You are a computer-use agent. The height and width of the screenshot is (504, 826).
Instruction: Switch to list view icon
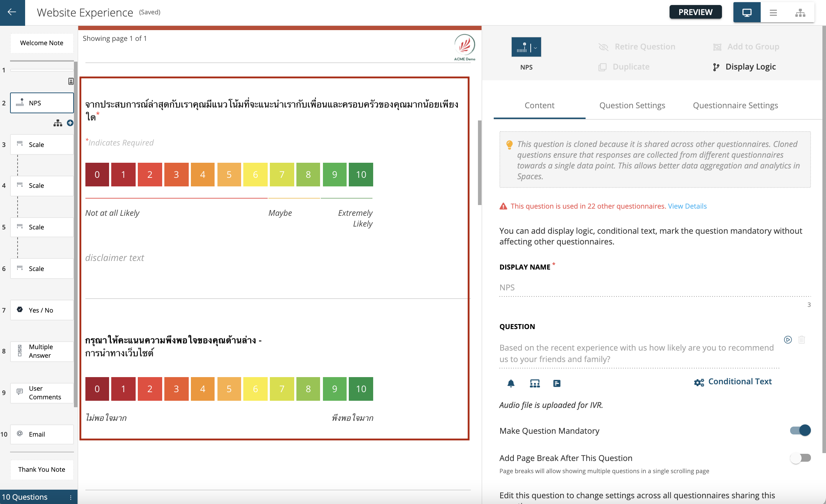[773, 13]
